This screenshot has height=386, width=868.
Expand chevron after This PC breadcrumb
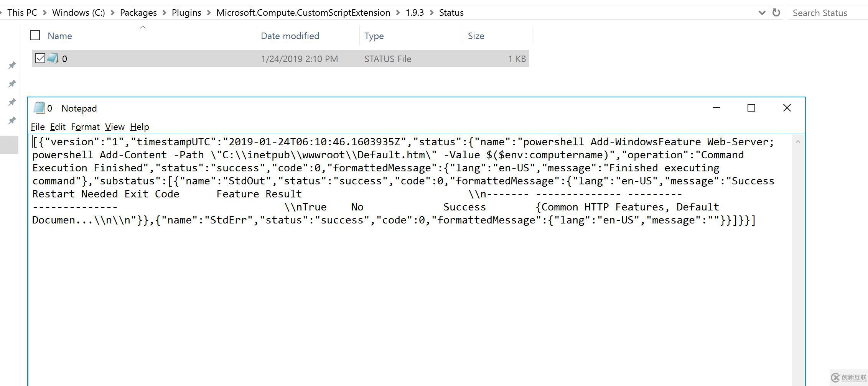coord(45,13)
